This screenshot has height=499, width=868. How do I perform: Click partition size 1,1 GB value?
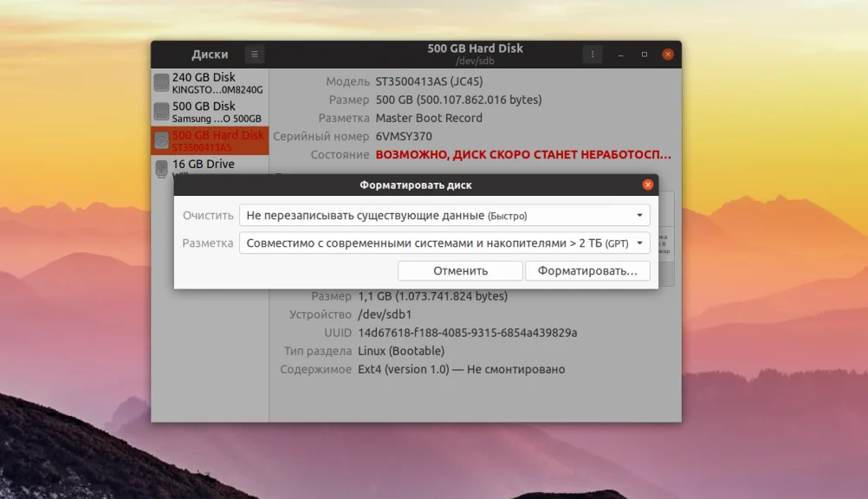point(433,295)
